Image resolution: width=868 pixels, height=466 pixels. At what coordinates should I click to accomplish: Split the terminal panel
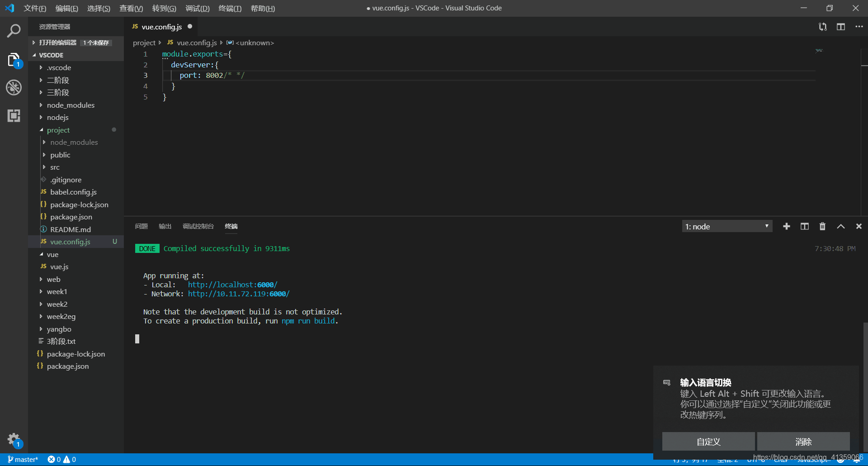coord(805,226)
